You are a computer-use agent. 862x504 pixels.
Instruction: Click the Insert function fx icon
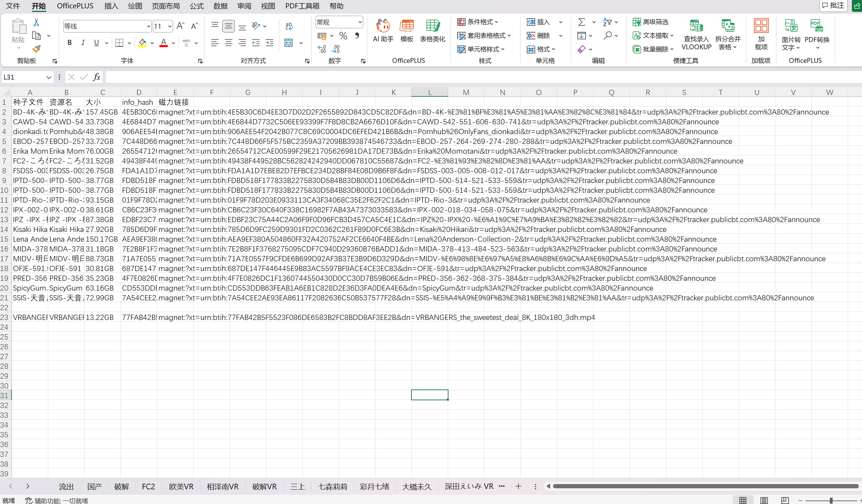click(96, 77)
